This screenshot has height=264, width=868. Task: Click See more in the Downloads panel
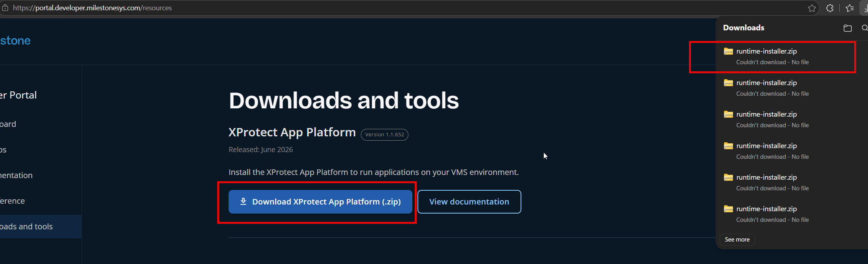point(737,240)
